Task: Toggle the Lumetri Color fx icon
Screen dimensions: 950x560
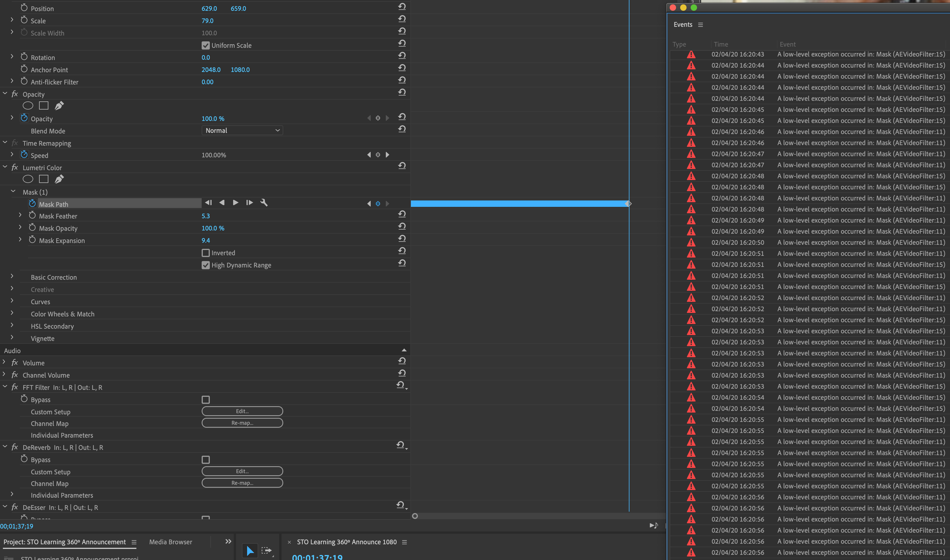Action: pyautogui.click(x=15, y=168)
